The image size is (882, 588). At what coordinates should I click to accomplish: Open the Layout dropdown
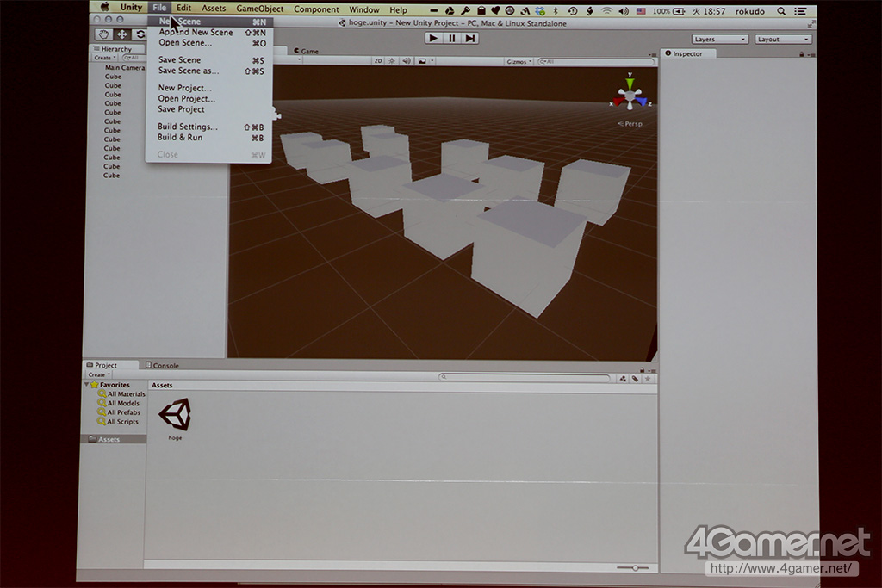[782, 40]
